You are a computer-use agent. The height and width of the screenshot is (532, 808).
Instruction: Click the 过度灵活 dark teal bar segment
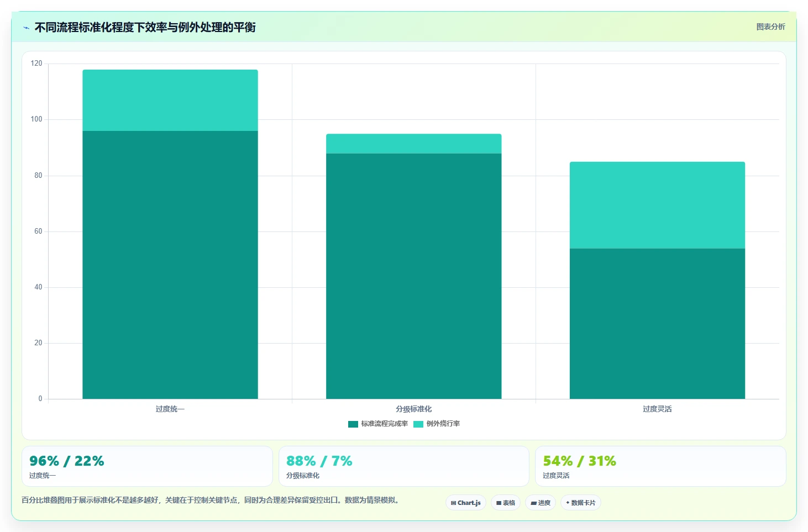pos(657,324)
